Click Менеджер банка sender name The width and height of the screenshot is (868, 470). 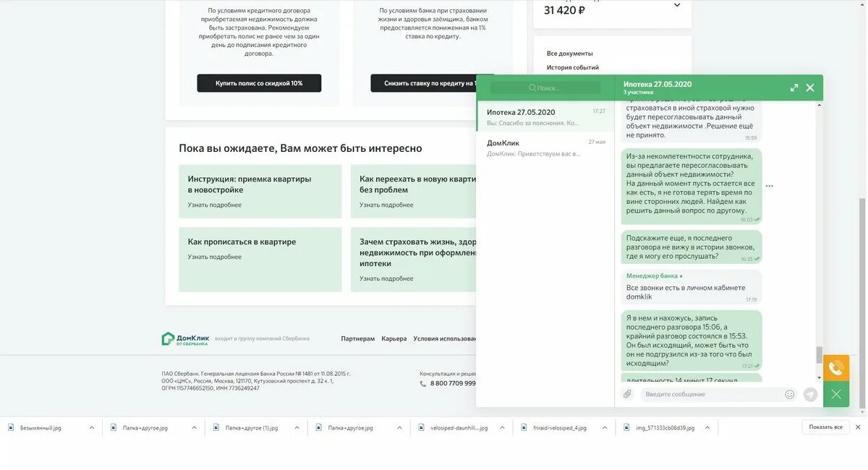(652, 276)
